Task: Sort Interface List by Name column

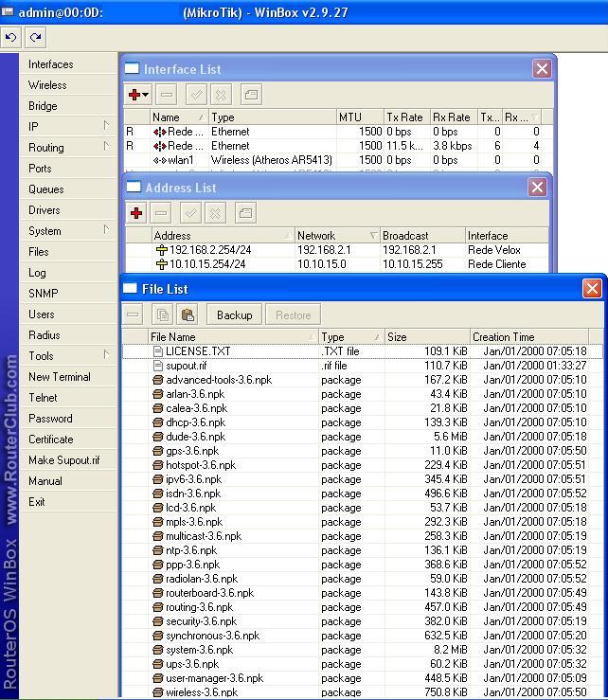Action: [x=179, y=117]
